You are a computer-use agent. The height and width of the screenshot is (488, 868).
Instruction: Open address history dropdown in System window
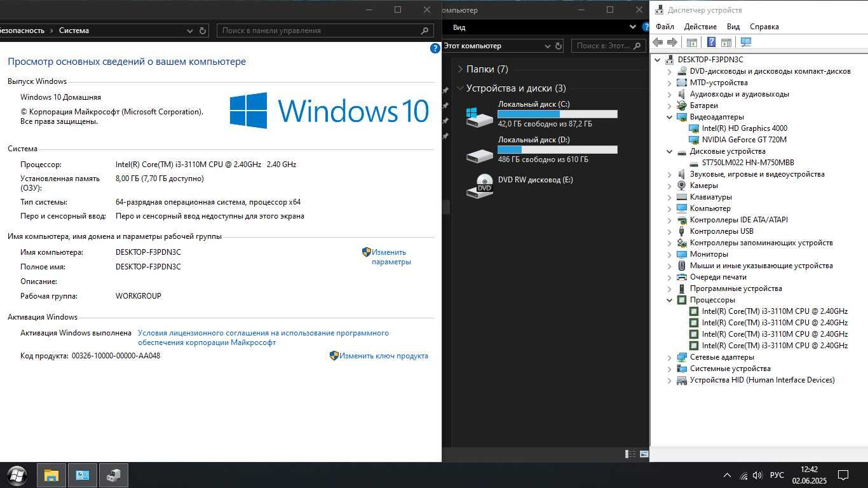(190, 30)
